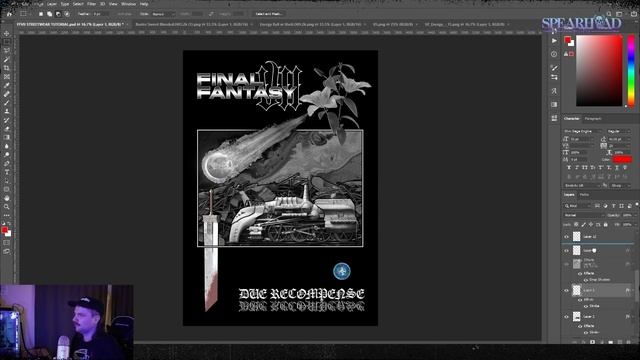Select the Eyedropper tool

pos(7,85)
